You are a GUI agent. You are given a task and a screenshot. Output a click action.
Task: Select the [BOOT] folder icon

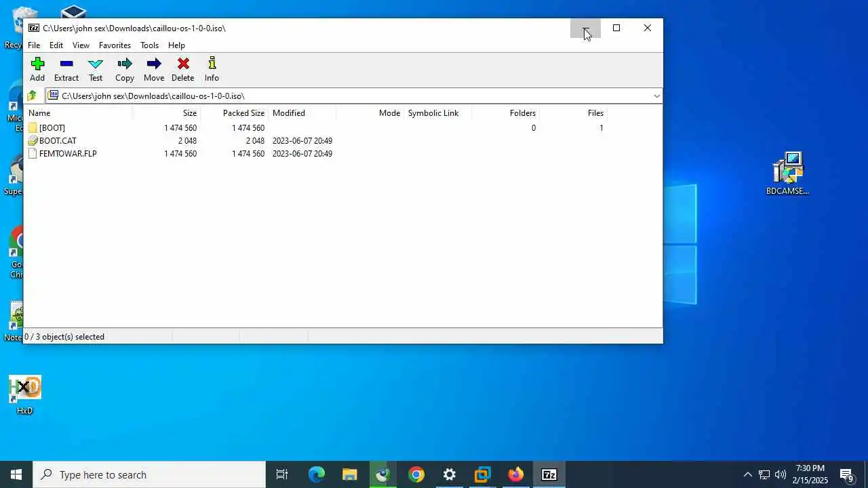pyautogui.click(x=33, y=127)
